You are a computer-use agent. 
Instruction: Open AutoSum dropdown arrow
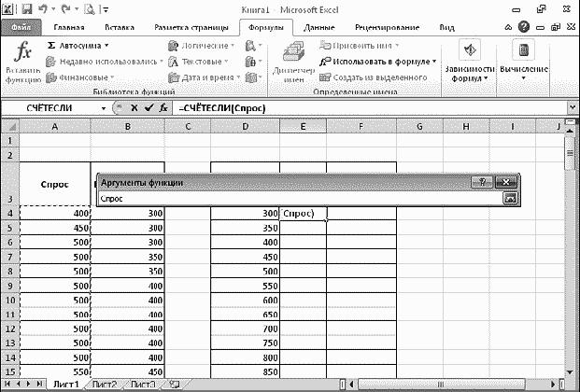pos(106,46)
